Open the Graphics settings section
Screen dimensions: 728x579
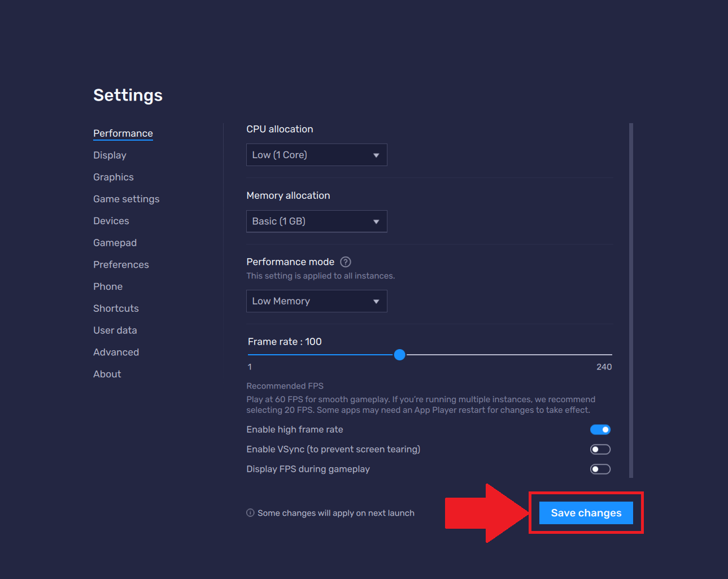114,177
